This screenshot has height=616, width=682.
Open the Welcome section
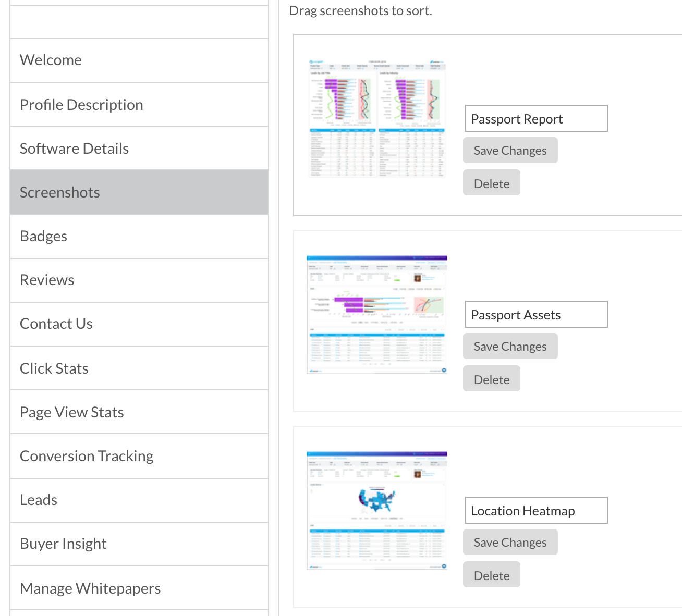[51, 60]
